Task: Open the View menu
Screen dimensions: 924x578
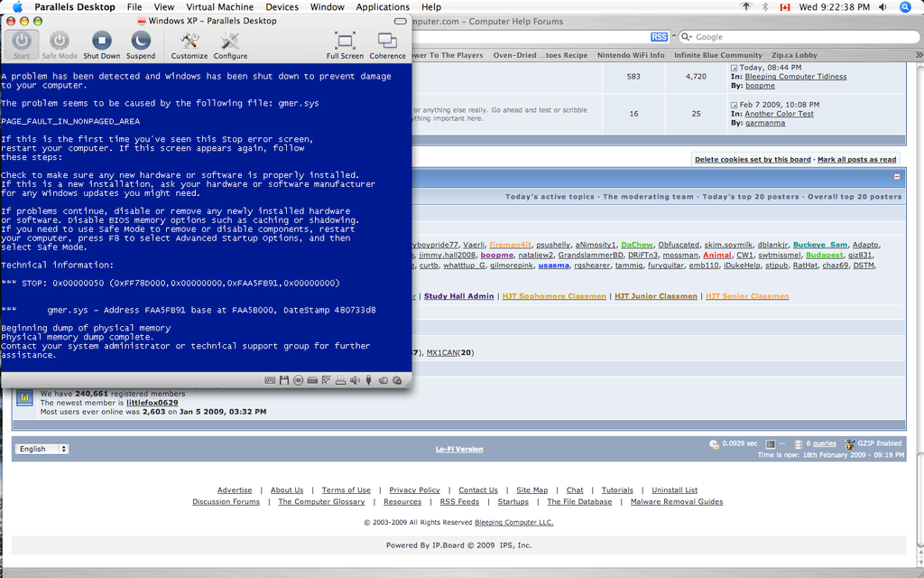Action: click(x=164, y=7)
